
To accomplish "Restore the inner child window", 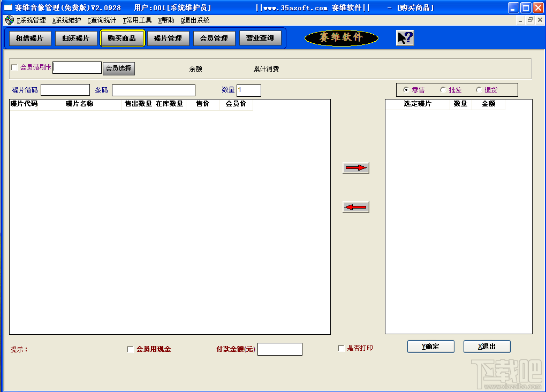I will tap(530, 20).
